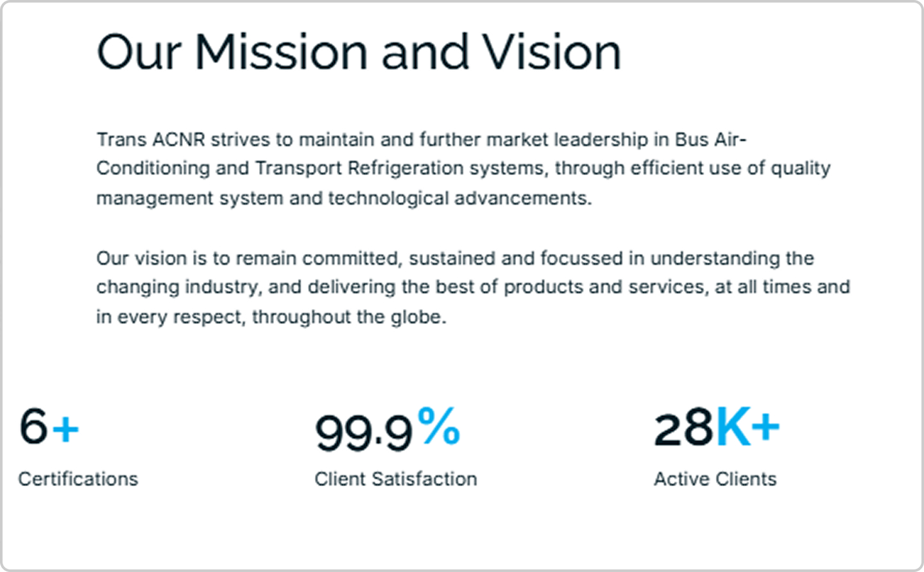Click the 'Our vision is to remain' paragraph
The image size is (924, 572).
point(473,287)
